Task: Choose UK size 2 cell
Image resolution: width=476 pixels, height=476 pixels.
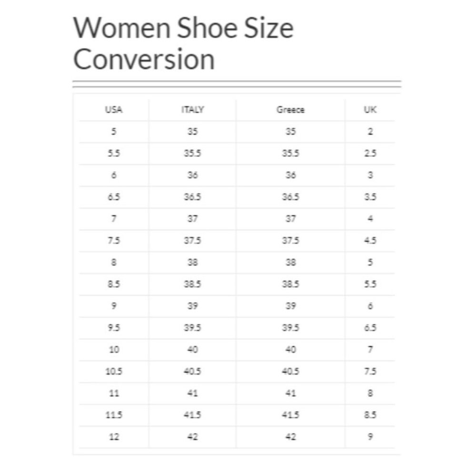Action: pyautogui.click(x=370, y=132)
